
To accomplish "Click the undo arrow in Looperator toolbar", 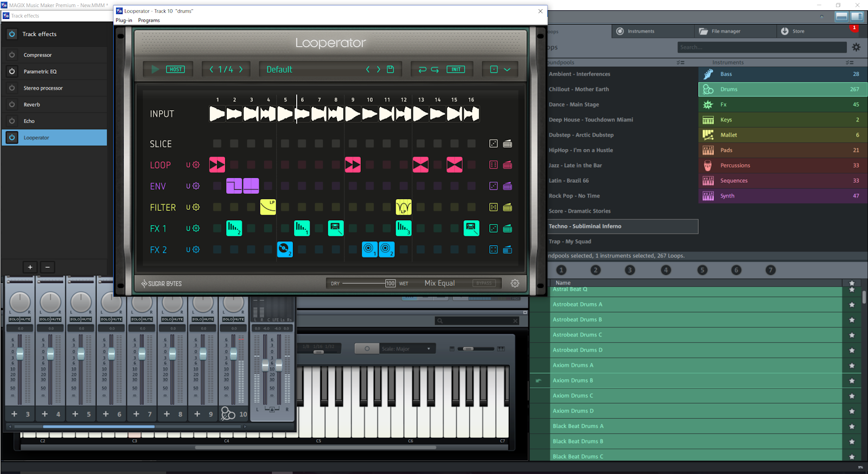I will point(423,69).
